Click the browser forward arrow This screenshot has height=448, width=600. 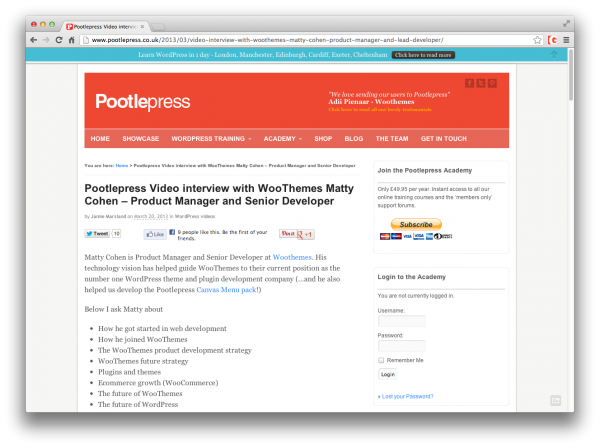[46, 40]
